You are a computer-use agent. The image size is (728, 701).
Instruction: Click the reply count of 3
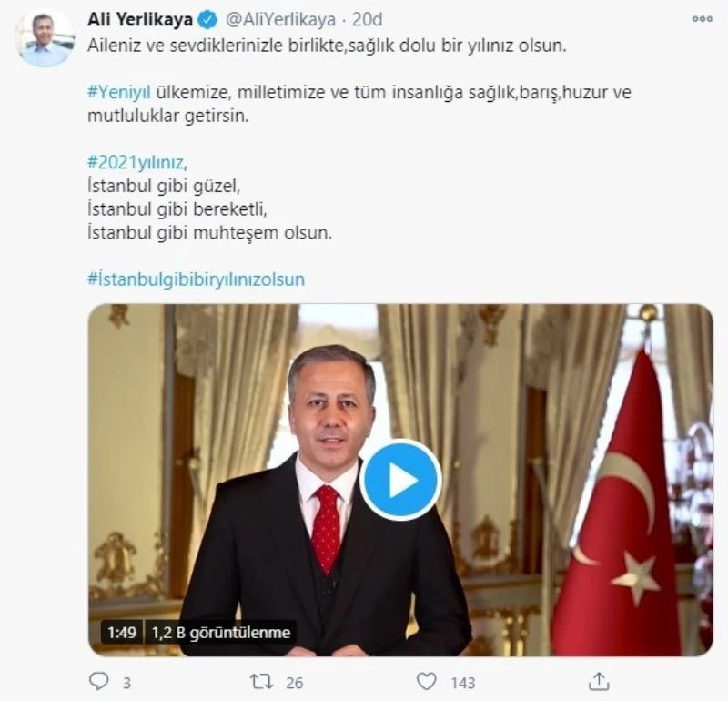[126, 682]
